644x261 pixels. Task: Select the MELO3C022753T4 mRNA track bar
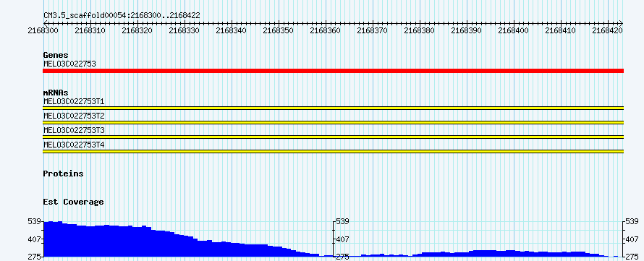[333, 151]
